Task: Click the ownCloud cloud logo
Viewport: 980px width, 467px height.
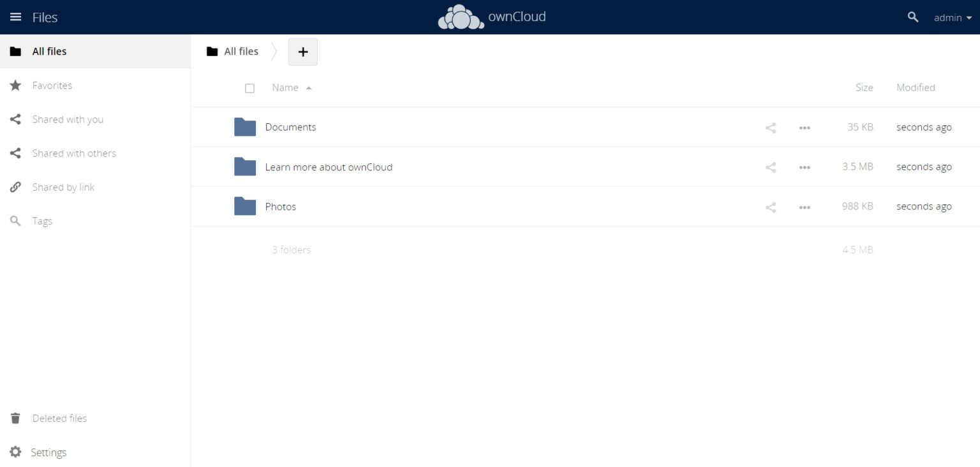Action: [461, 17]
